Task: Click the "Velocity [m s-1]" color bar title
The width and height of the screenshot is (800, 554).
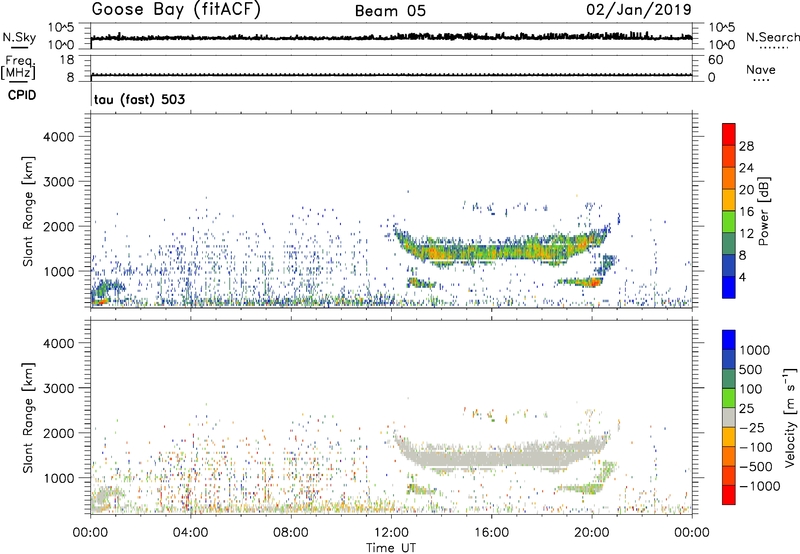Action: tap(790, 417)
